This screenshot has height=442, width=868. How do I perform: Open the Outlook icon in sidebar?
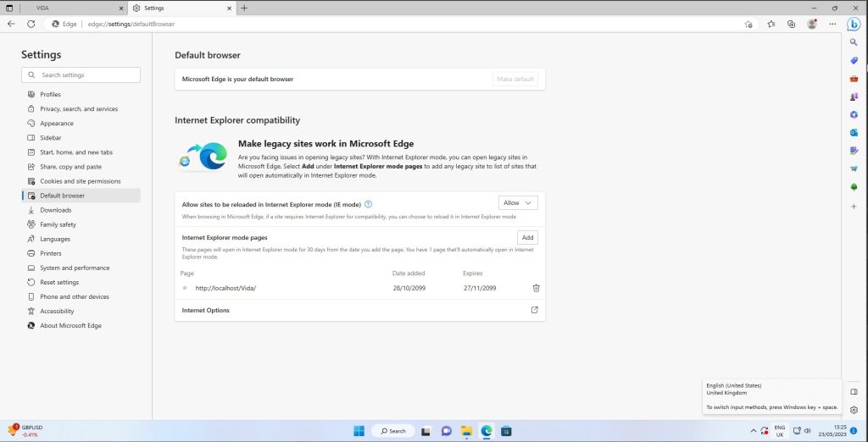854,133
